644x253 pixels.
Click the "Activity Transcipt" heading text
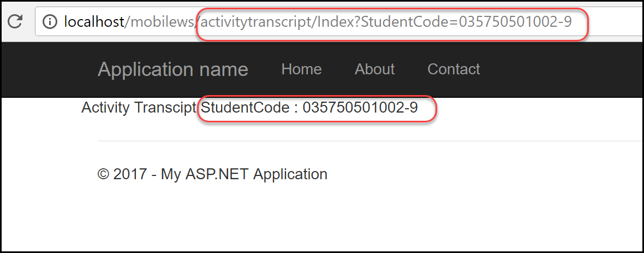(x=139, y=108)
